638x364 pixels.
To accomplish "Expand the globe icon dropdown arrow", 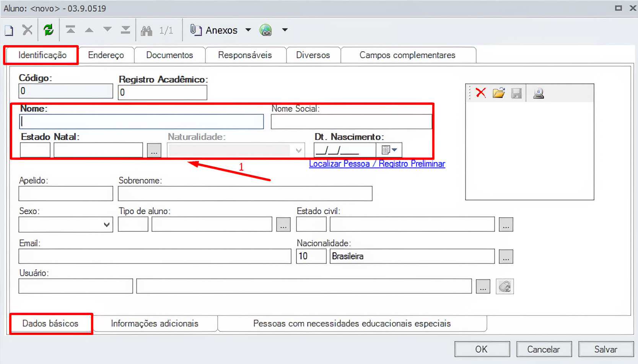I will pos(285,30).
